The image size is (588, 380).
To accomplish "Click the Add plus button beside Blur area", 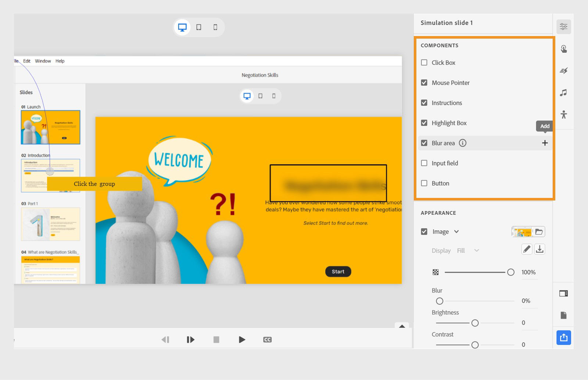I will [x=545, y=143].
